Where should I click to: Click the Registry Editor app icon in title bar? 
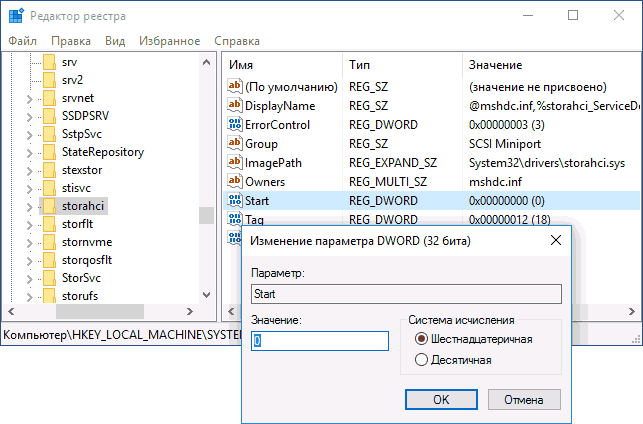[16, 16]
